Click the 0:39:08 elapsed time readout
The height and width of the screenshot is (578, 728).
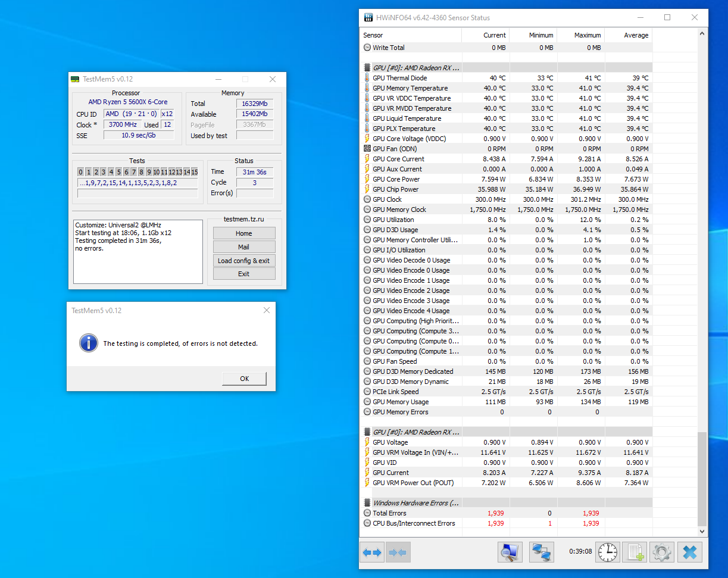pyautogui.click(x=580, y=551)
